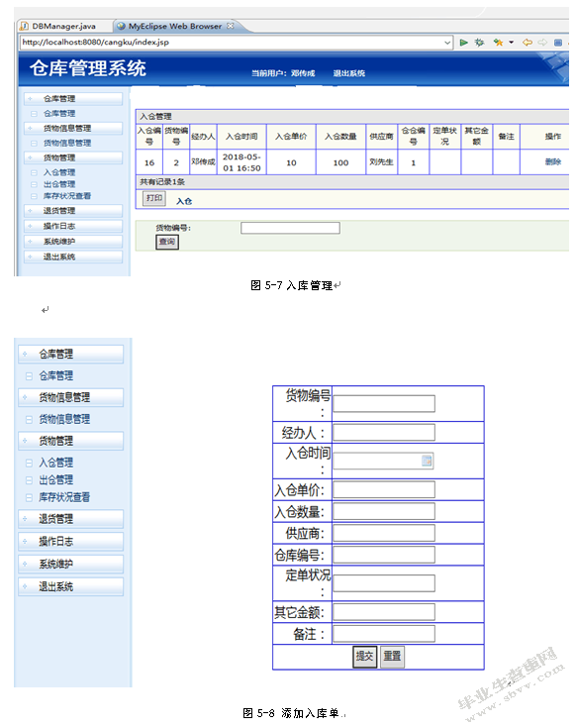Click 系统维护 in figure 5-8 sidebar
This screenshot has height=728, width=576.
coord(71,565)
